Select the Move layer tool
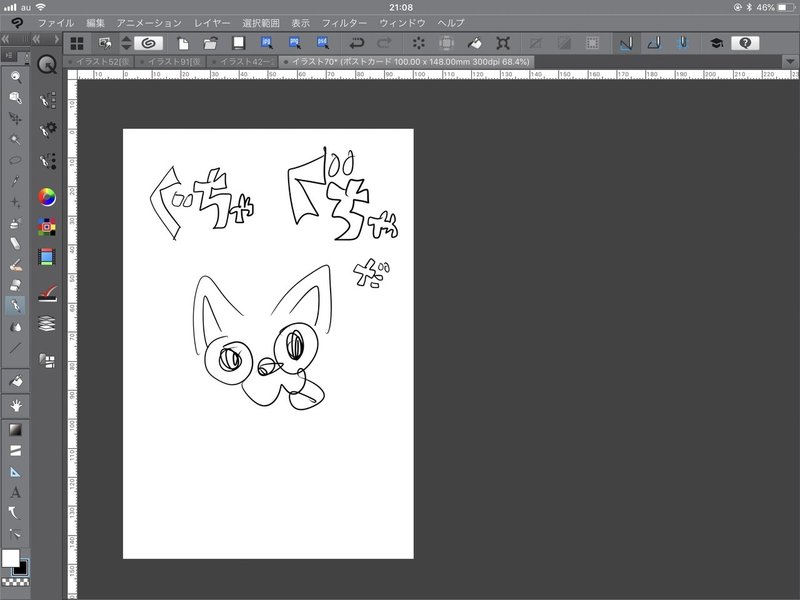Viewport: 800px width, 600px height. pos(16,118)
